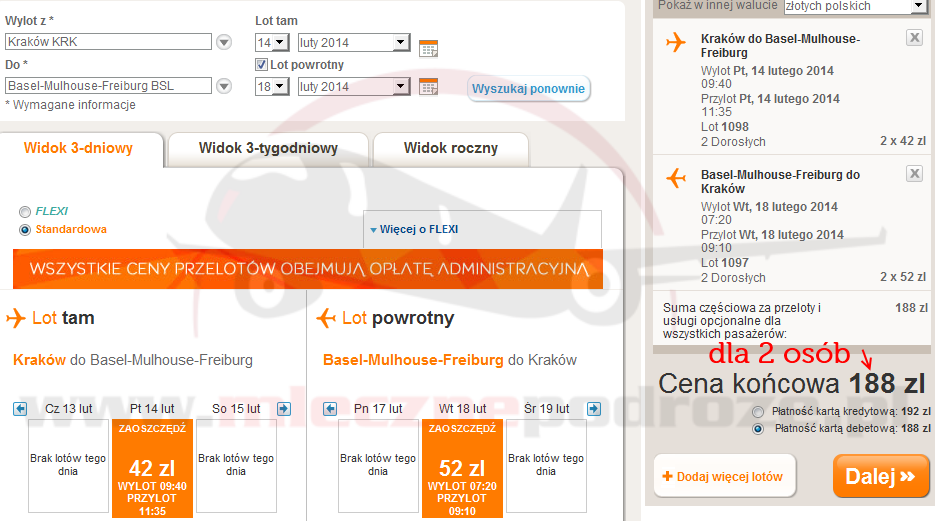
Task: Show next day for outbound flight
Action: [284, 409]
